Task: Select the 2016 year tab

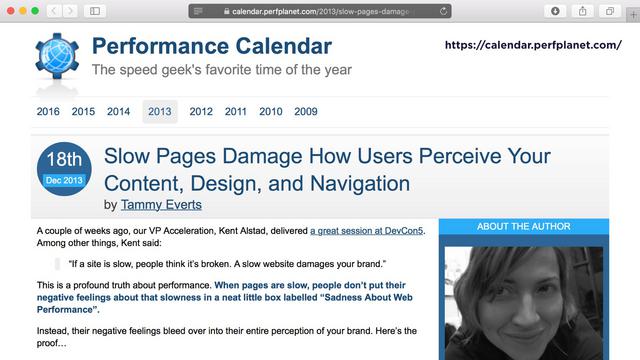Action: tap(48, 111)
